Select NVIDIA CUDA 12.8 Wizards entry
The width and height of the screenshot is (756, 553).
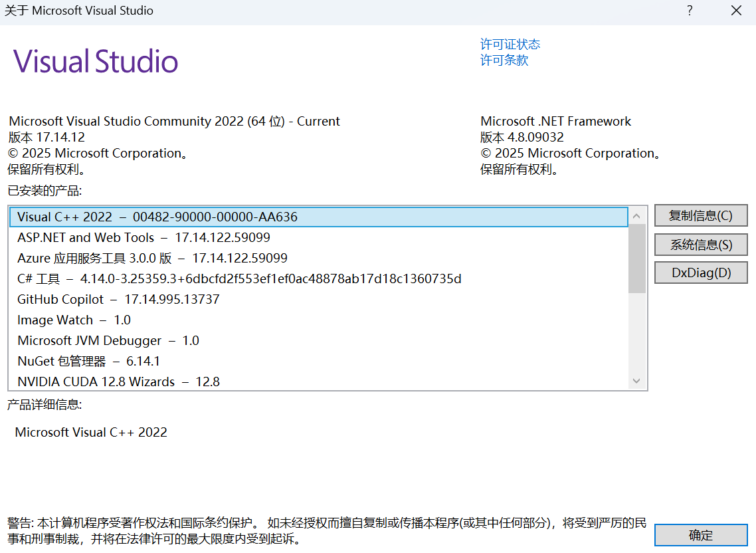pyautogui.click(x=118, y=382)
